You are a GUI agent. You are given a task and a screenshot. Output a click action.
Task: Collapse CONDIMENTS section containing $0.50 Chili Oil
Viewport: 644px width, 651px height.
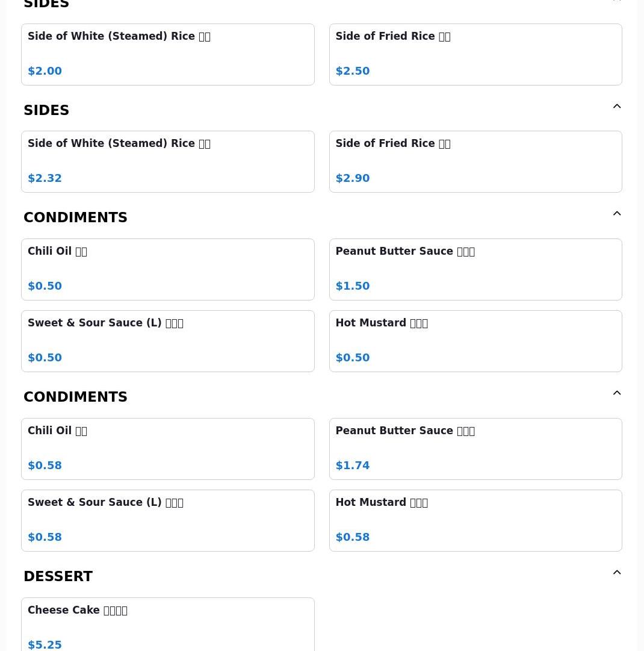coord(617,214)
